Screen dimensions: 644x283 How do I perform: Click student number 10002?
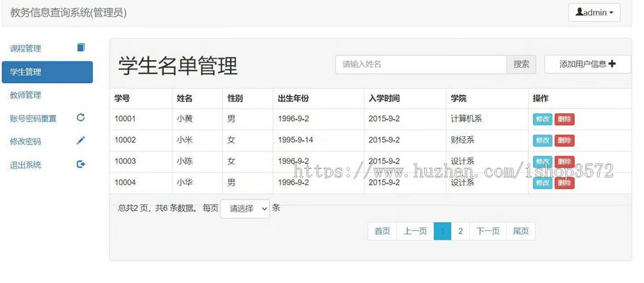(x=125, y=140)
